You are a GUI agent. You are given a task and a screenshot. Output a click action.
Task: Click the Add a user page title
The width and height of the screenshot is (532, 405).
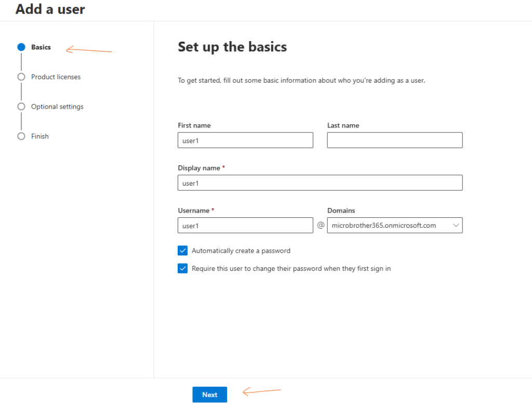click(x=50, y=9)
